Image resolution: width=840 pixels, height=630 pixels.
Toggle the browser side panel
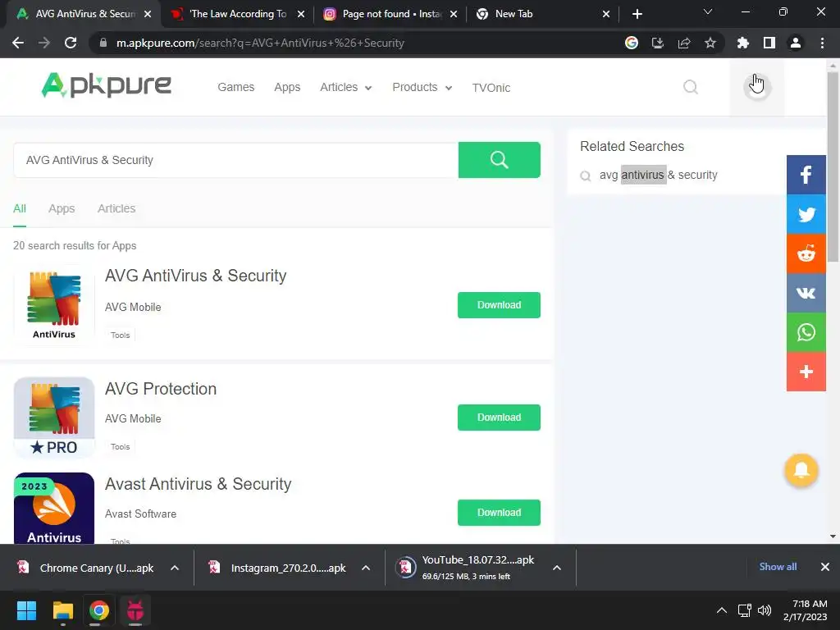click(769, 43)
